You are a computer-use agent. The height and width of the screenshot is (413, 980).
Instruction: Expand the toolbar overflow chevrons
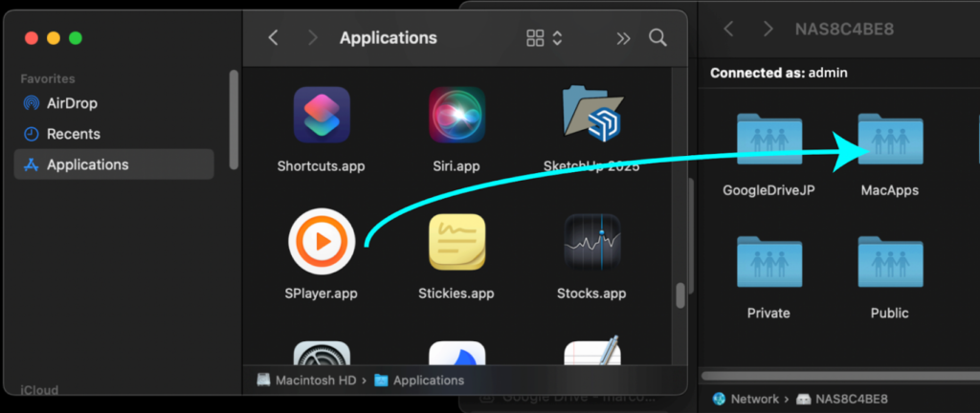pos(623,38)
